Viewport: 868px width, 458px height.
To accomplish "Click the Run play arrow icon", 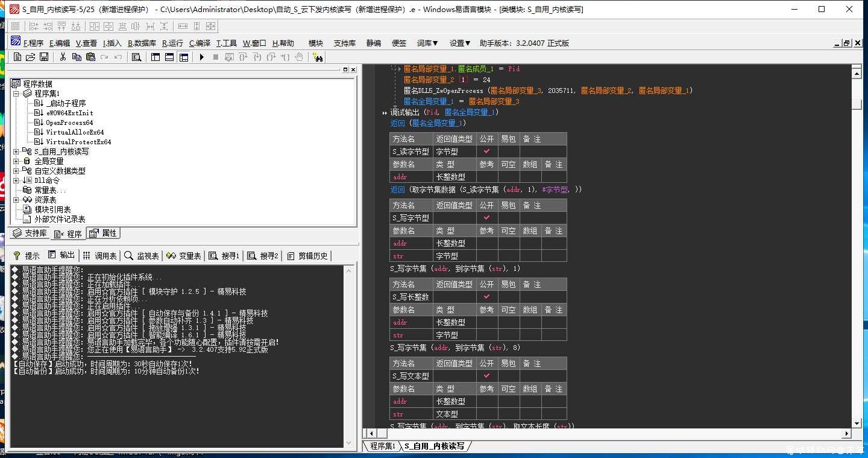I will (x=201, y=57).
